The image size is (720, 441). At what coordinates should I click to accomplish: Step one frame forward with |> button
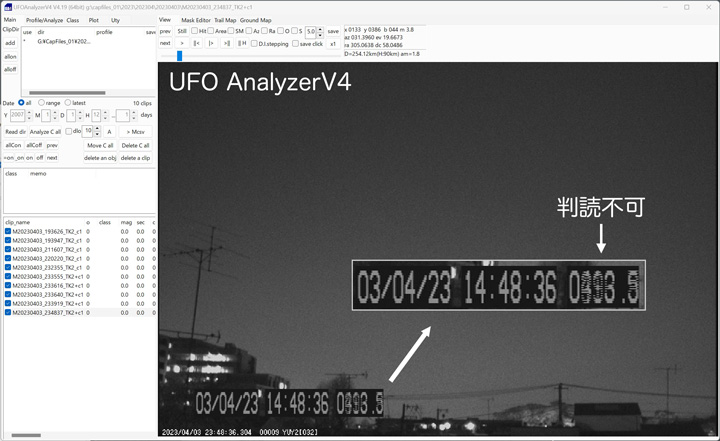click(211, 43)
